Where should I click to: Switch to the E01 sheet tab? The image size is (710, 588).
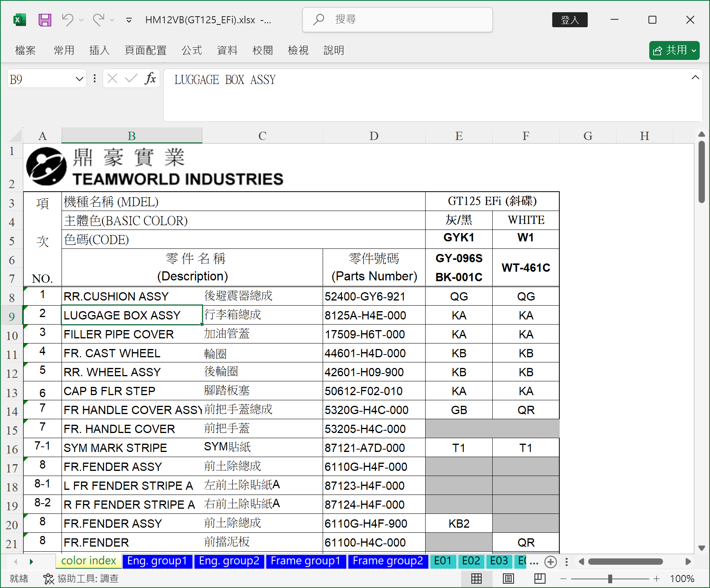tap(443, 561)
